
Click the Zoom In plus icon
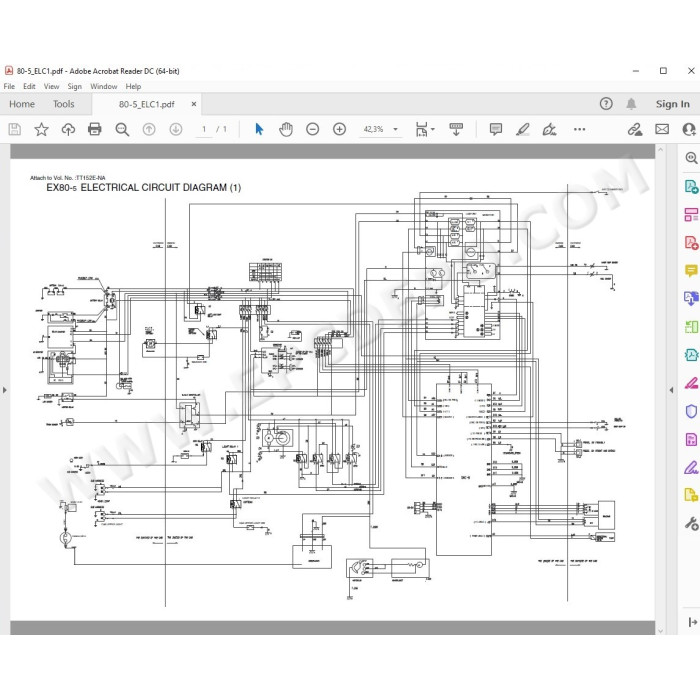coord(340,129)
